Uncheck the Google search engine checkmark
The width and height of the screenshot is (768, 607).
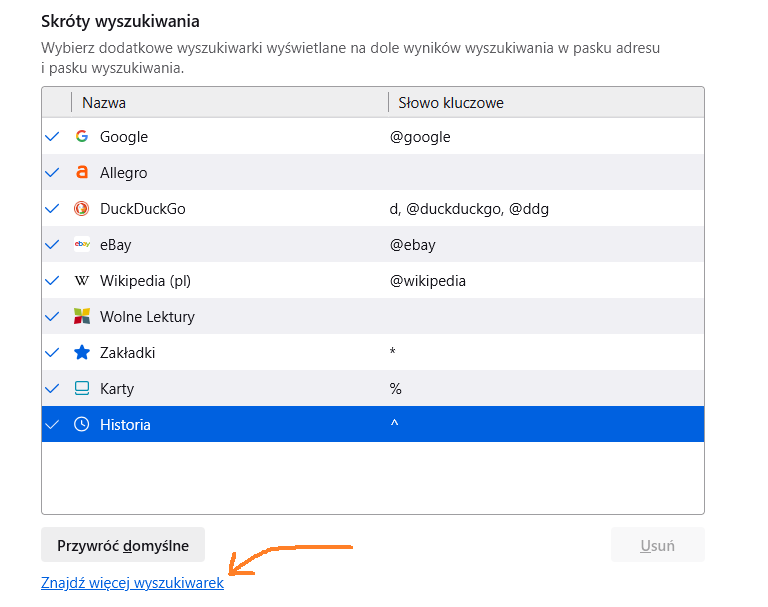53,137
